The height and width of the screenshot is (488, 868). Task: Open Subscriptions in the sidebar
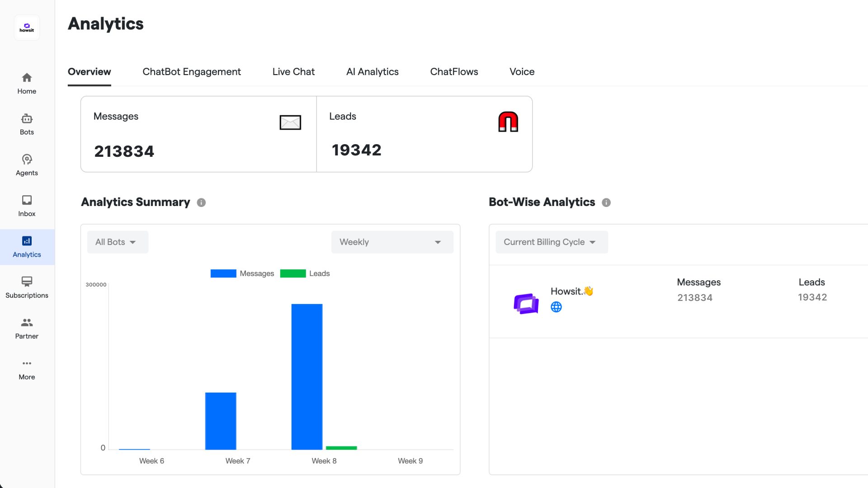click(x=27, y=288)
